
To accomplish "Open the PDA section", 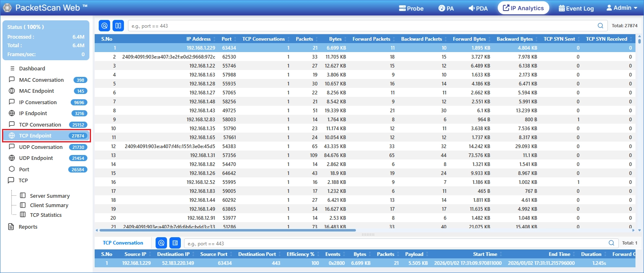I will click(478, 8).
